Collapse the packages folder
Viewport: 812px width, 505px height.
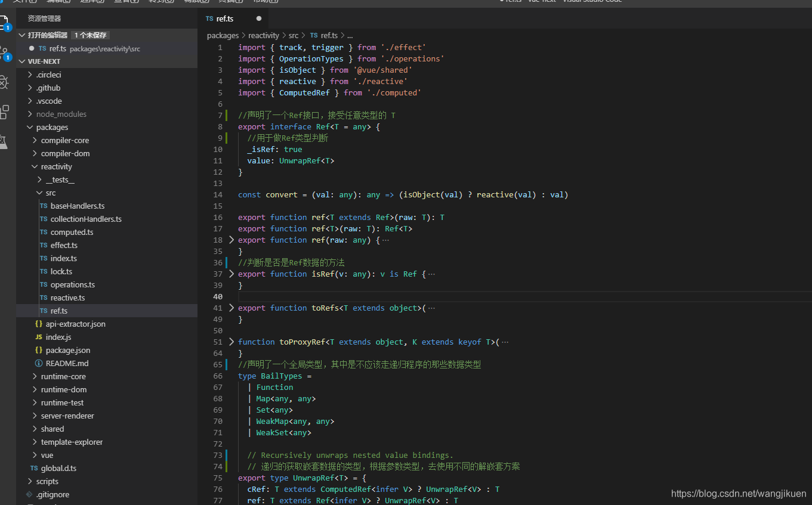point(30,127)
